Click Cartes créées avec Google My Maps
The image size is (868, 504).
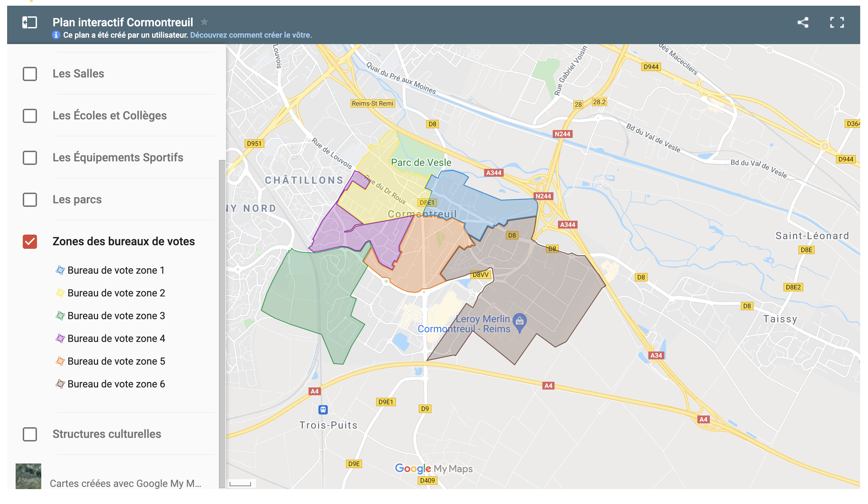coord(125,483)
